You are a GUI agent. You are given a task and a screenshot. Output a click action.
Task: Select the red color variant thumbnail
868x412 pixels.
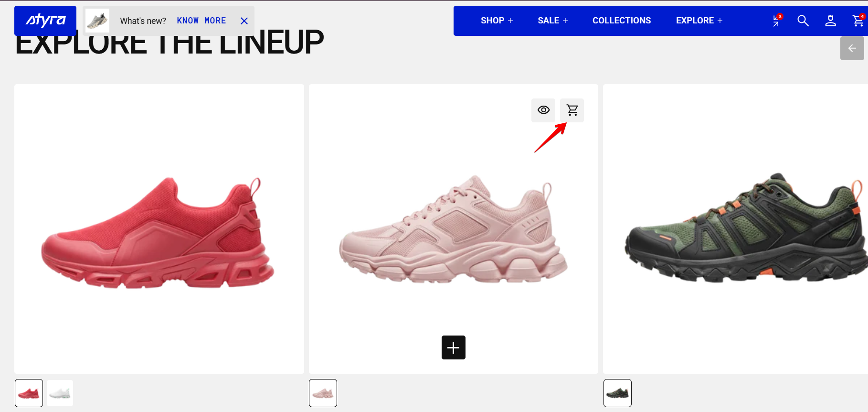[x=29, y=393]
